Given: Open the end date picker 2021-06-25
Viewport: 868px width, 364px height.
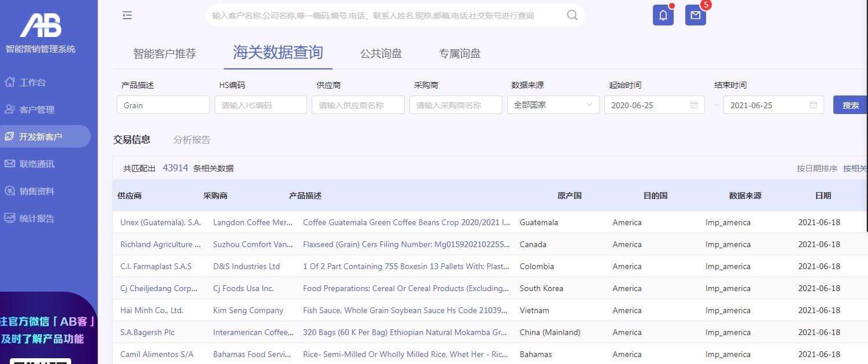Looking at the screenshot, I should (x=774, y=105).
